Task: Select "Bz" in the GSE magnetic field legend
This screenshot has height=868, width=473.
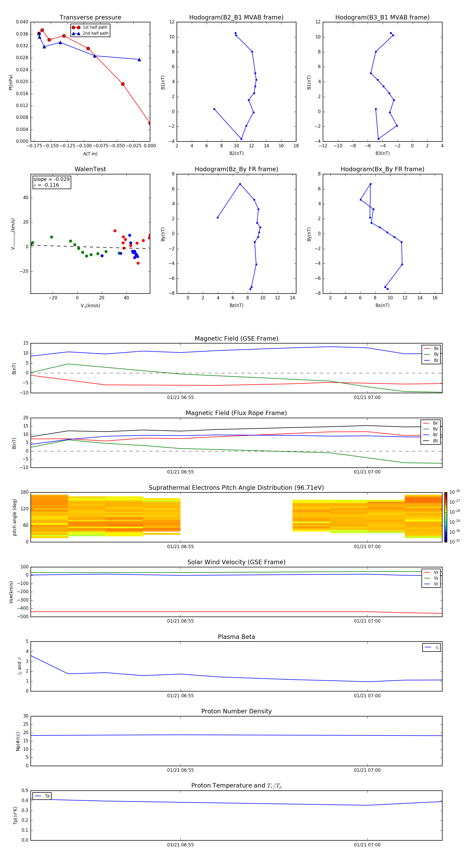Action: [x=431, y=361]
